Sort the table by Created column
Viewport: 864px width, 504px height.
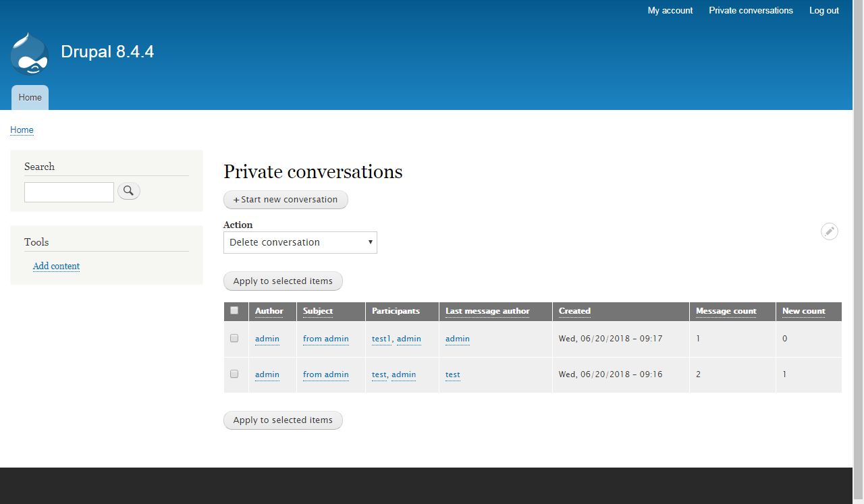pyautogui.click(x=574, y=311)
